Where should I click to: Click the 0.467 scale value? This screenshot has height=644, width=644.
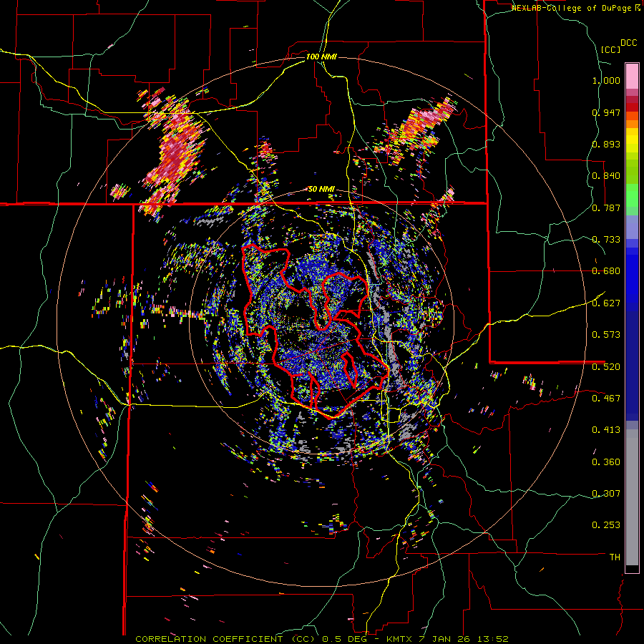click(x=606, y=399)
